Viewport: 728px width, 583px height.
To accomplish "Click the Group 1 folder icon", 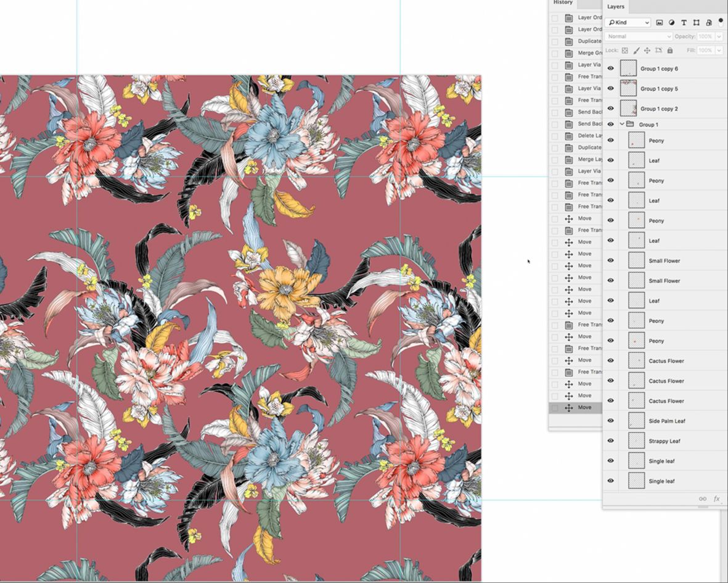I will (x=630, y=124).
